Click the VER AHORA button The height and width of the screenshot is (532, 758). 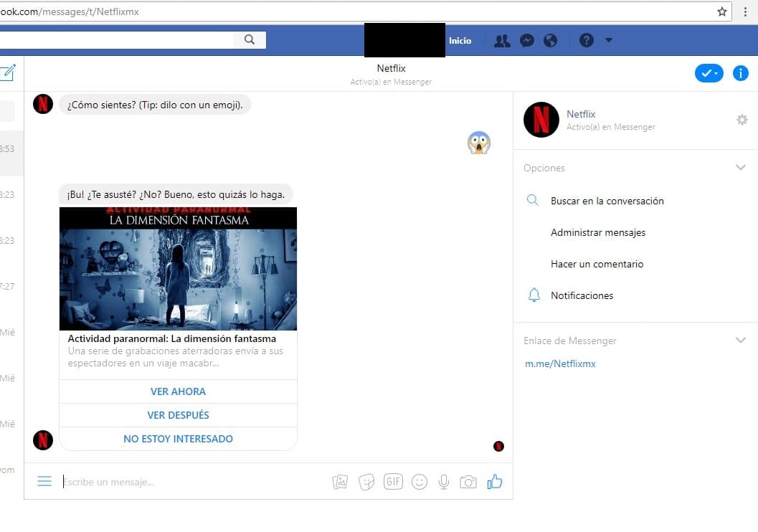pos(178,391)
